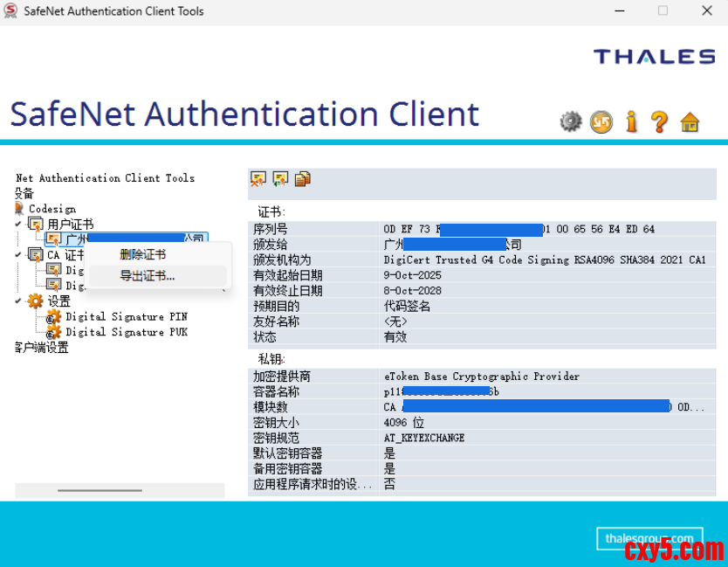The width and height of the screenshot is (728, 567).
Task: Click the second Dig CA certificate icon
Action: pos(53,285)
